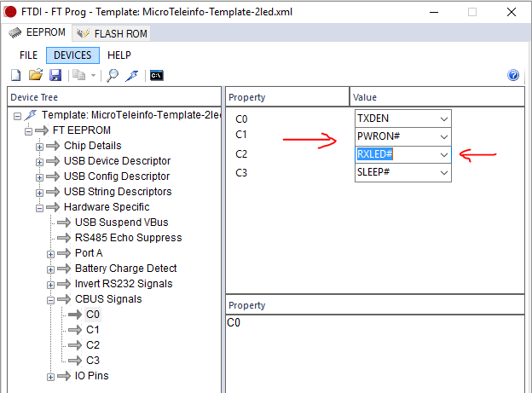Screen dimensions: 532x393
Task: Select USB Suspend VBus in device tree
Action: (x=121, y=223)
